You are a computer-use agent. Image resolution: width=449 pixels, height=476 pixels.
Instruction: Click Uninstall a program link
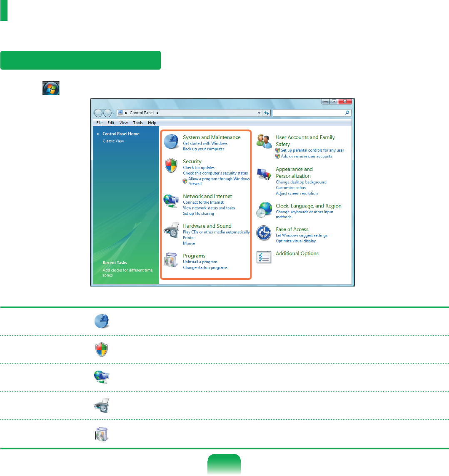tap(200, 262)
